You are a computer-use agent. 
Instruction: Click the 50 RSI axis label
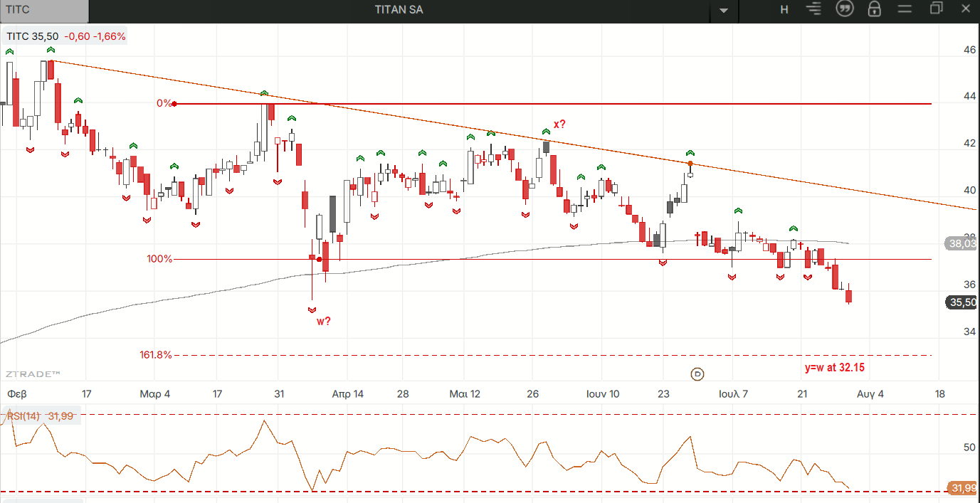click(x=969, y=448)
